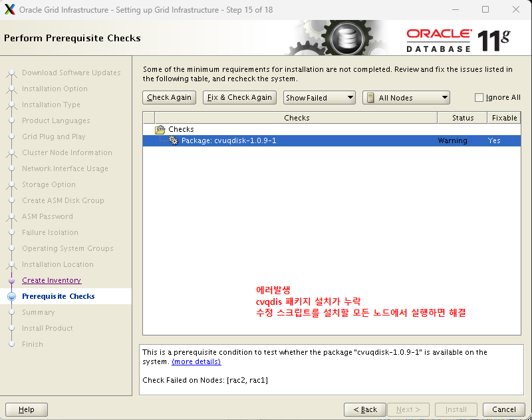Click the X11 window icon in title bar
532x420 pixels.
click(x=10, y=9)
